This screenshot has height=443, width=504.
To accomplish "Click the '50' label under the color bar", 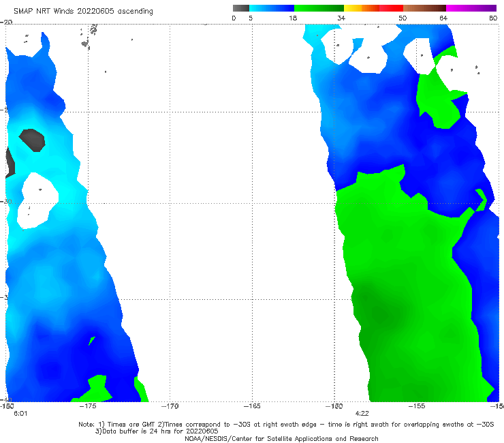I will pyautogui.click(x=403, y=18).
